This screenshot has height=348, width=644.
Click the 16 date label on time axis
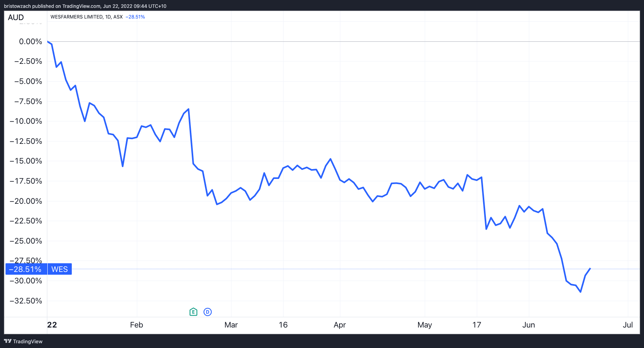pyautogui.click(x=283, y=325)
